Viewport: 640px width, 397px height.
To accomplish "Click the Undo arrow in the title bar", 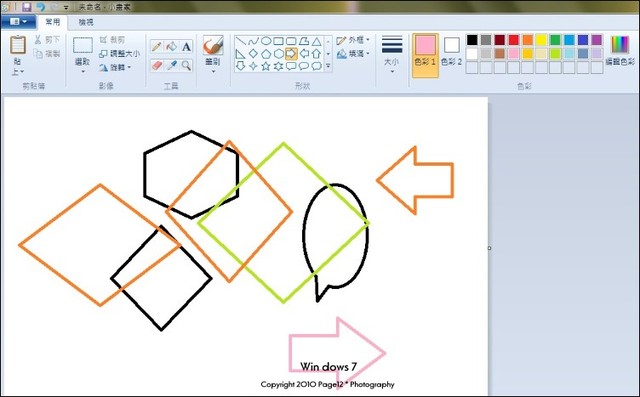I will 40,7.
